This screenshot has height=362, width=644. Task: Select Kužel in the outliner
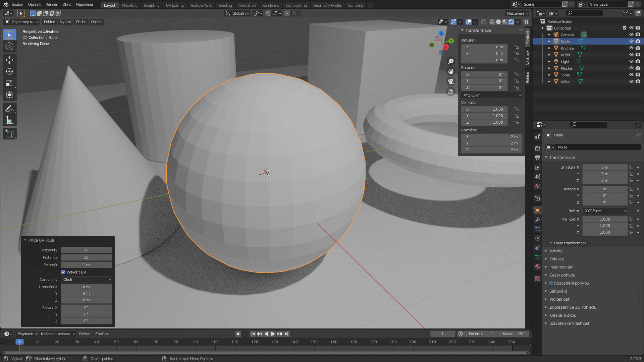click(x=565, y=55)
